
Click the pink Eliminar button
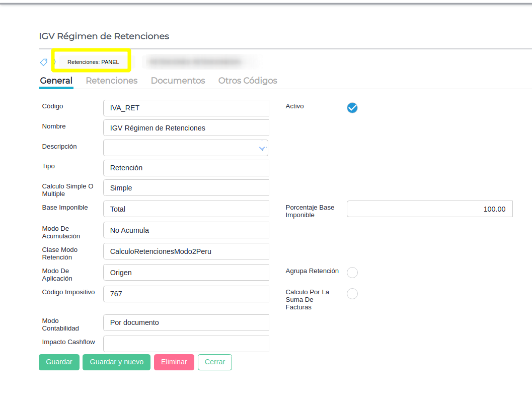point(174,362)
